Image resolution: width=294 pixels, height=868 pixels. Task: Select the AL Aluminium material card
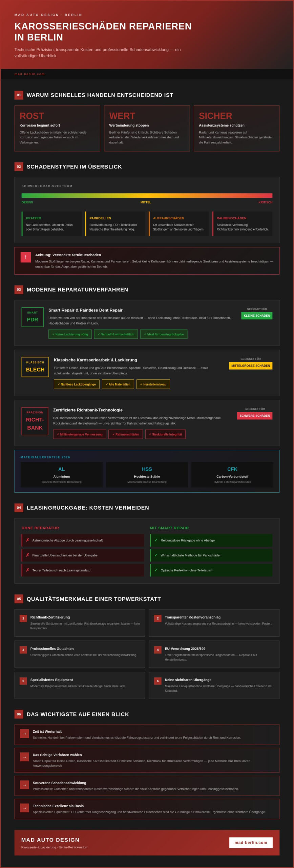point(62,475)
